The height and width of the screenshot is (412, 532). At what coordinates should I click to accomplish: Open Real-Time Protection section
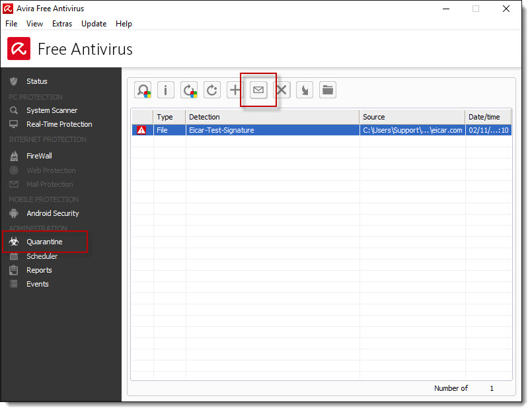[x=59, y=124]
